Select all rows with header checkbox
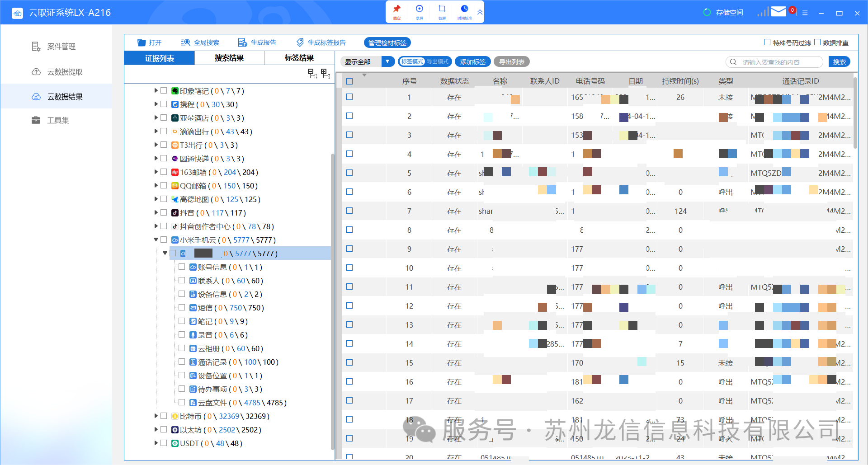868x465 pixels. 350,80
